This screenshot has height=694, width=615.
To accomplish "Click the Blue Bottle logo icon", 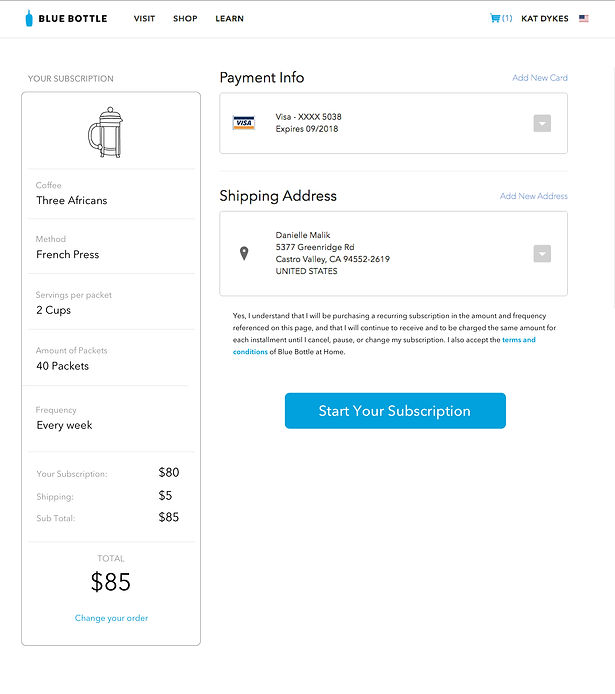I will pyautogui.click(x=29, y=18).
